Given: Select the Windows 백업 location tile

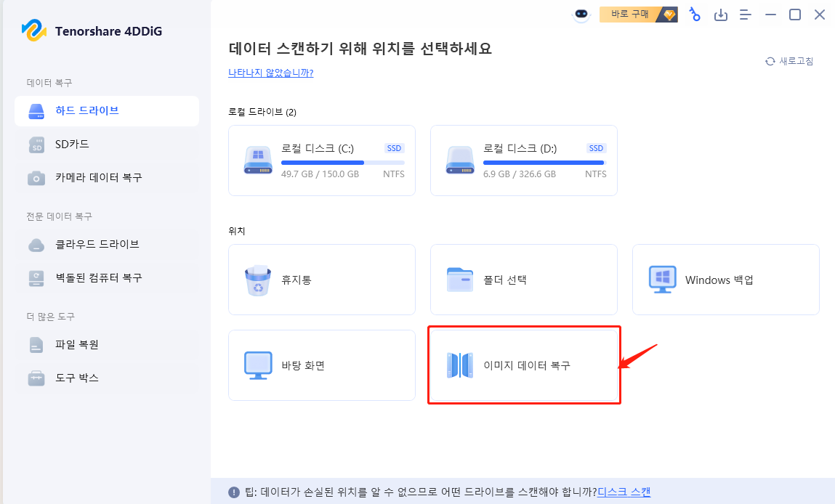Looking at the screenshot, I should pyautogui.click(x=725, y=280).
